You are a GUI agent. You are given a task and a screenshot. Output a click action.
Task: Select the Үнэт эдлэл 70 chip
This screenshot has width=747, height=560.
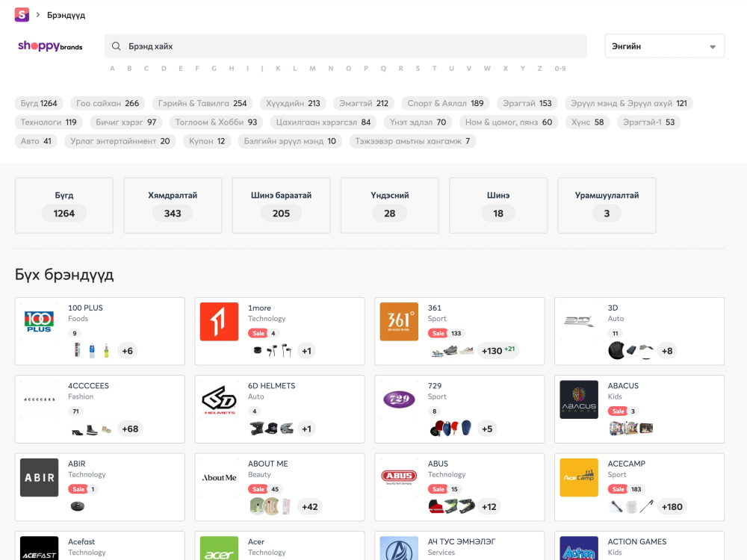tap(418, 122)
